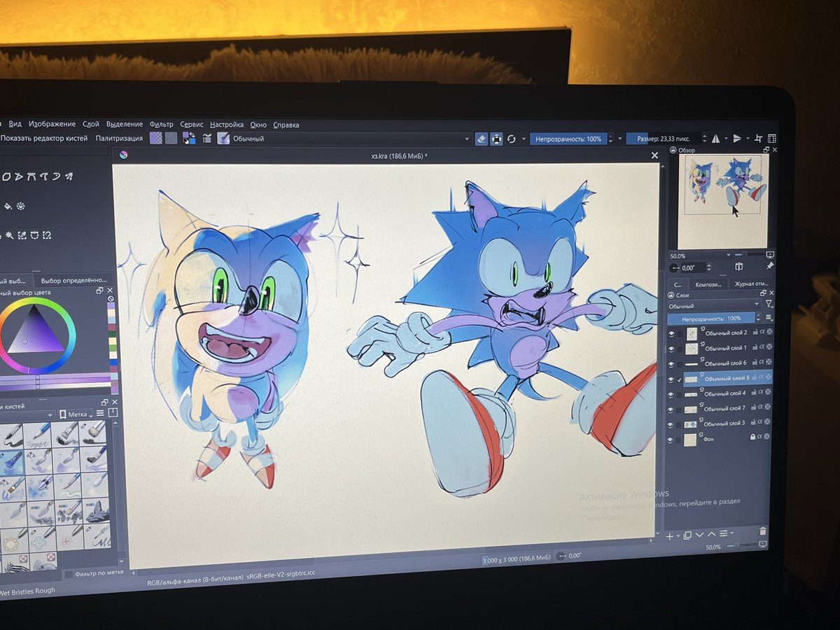
Task: Select the bezier curve selection tool icon
Action: pos(36,235)
